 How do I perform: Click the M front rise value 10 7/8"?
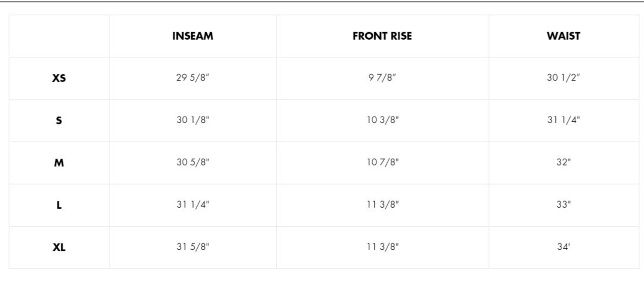pyautogui.click(x=382, y=163)
